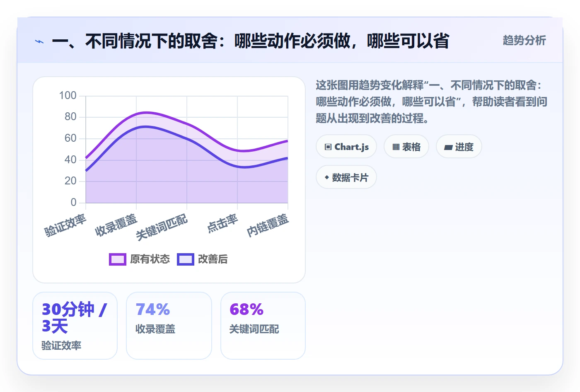The width and height of the screenshot is (580, 392).
Task: Click the 20 y-axis value
Action: click(70, 181)
